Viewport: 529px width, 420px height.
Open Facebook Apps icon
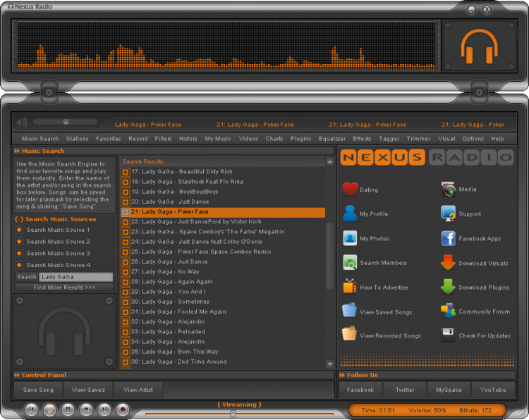449,238
